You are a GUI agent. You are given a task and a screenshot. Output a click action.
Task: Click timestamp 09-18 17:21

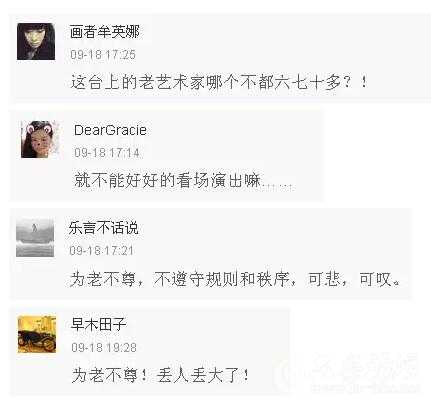tap(102, 250)
